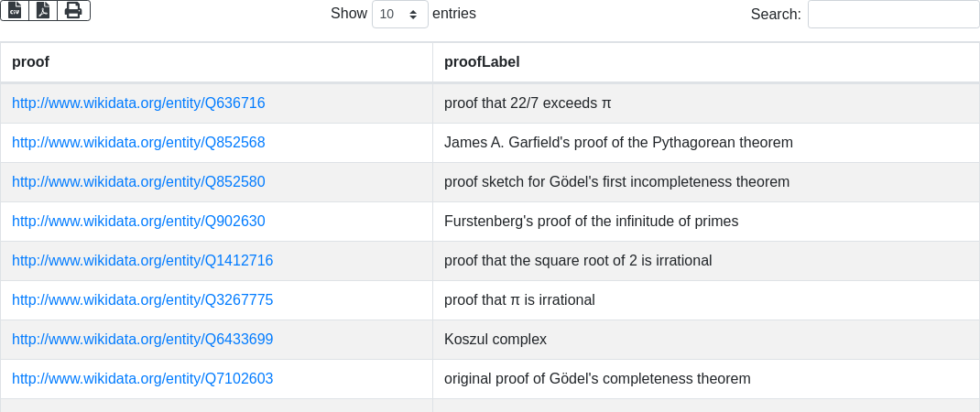The image size is (980, 412).
Task: Click the Search input field
Action: pyautogui.click(x=893, y=15)
